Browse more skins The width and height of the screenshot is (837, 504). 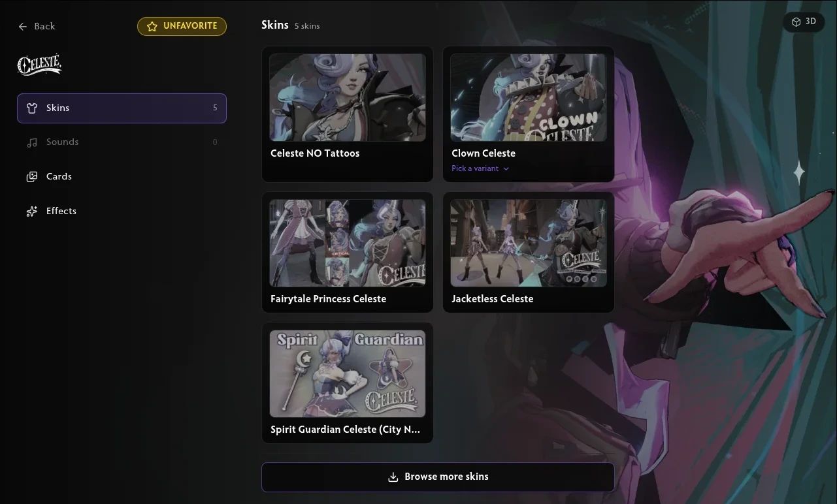click(x=438, y=477)
